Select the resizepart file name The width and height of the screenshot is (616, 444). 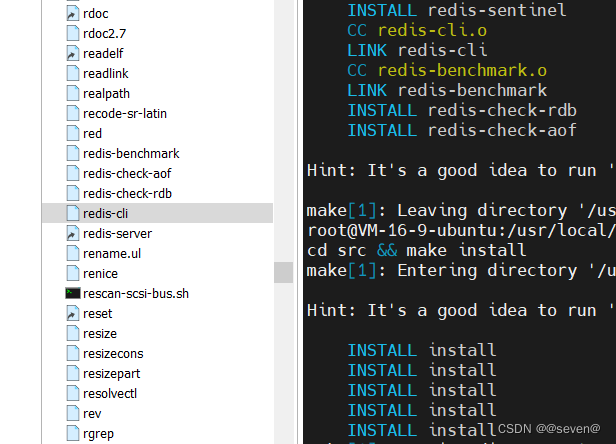pyautogui.click(x=110, y=373)
